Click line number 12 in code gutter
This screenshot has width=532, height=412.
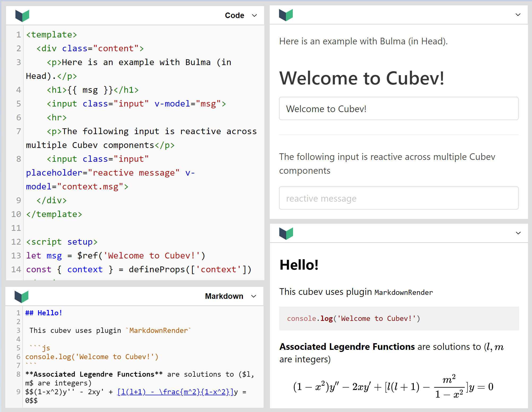coord(16,242)
